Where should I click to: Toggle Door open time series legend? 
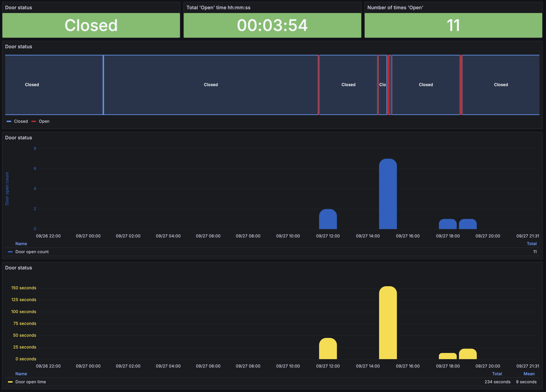pyautogui.click(x=30, y=382)
